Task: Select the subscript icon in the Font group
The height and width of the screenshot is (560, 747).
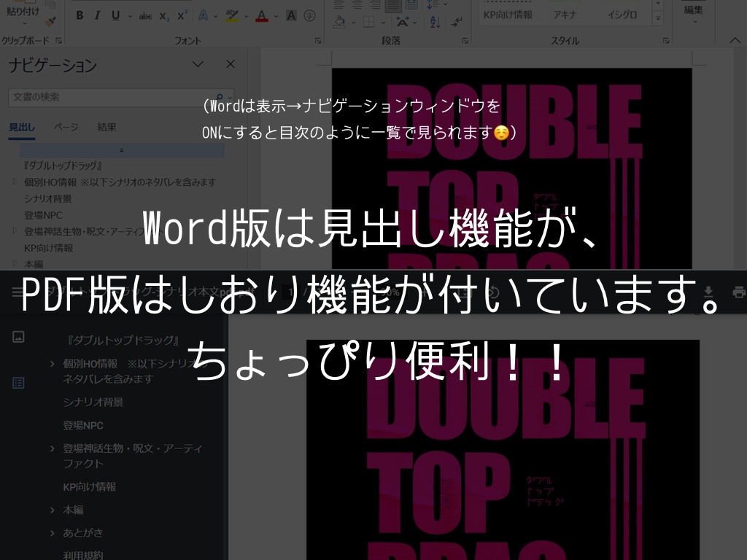Action: pos(164,15)
